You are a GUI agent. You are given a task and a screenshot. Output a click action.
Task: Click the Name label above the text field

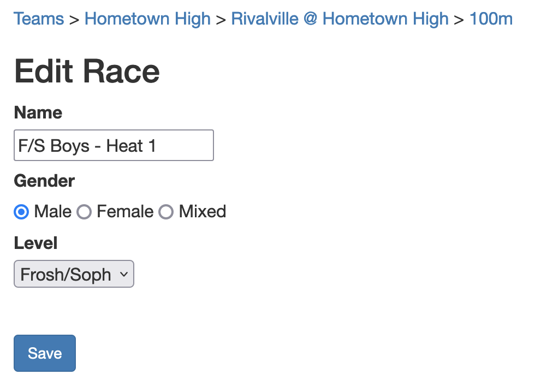(38, 112)
